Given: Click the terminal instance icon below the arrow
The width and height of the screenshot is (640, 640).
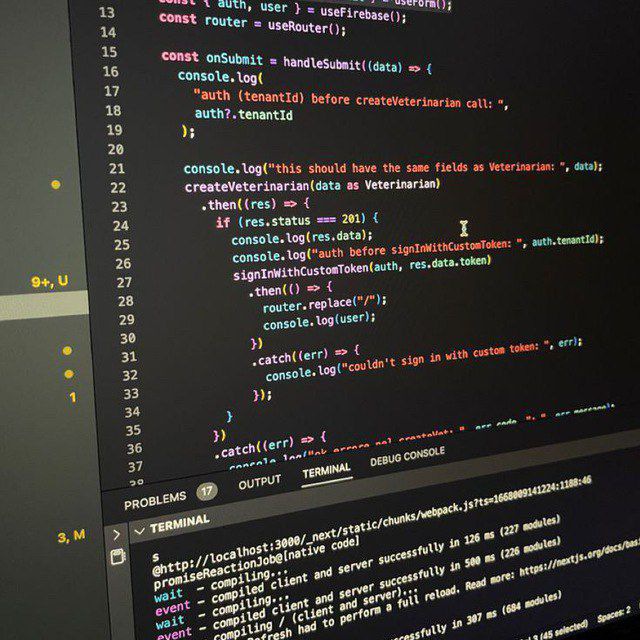Looking at the screenshot, I should (118, 557).
